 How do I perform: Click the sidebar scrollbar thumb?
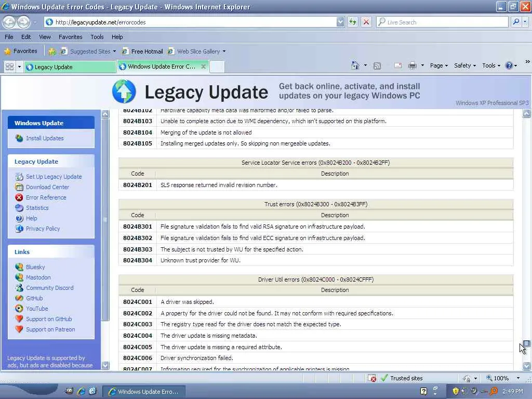coord(105,220)
